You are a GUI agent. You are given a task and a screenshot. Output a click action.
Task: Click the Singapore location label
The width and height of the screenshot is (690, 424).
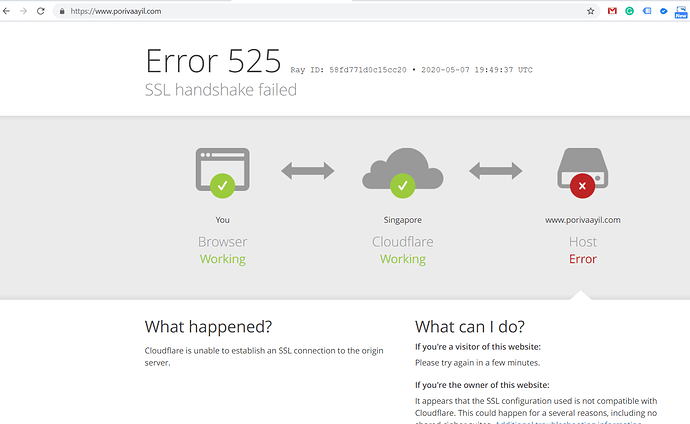(x=403, y=220)
